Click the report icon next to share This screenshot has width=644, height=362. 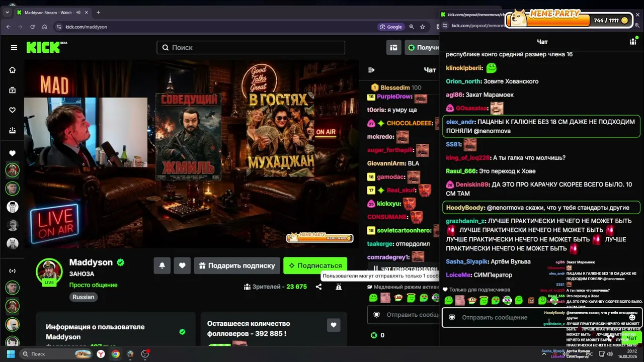(x=339, y=287)
